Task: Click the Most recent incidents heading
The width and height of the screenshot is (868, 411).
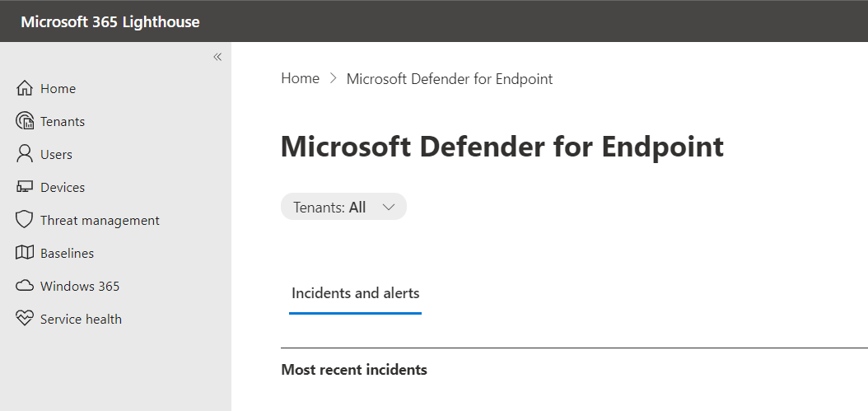Action: click(354, 370)
